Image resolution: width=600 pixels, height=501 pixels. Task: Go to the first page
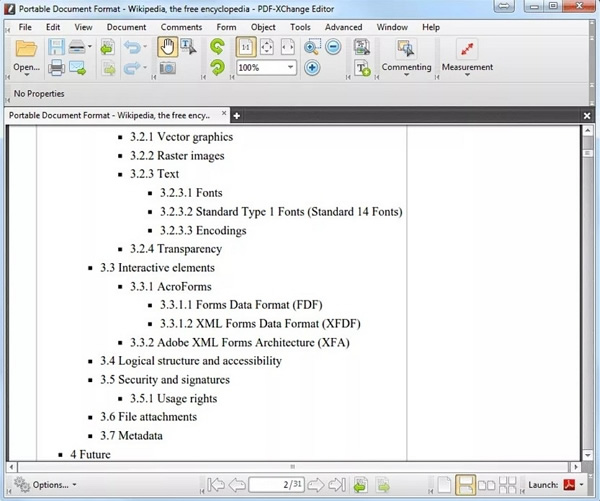(x=216, y=485)
